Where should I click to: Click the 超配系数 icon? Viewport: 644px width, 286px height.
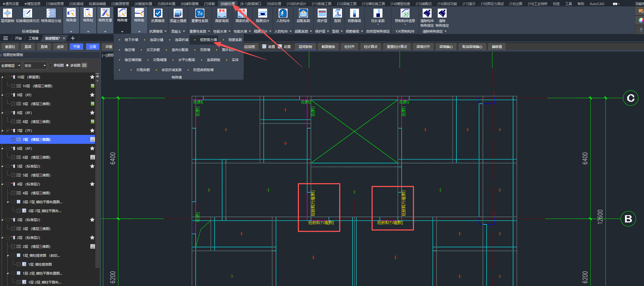303,13
